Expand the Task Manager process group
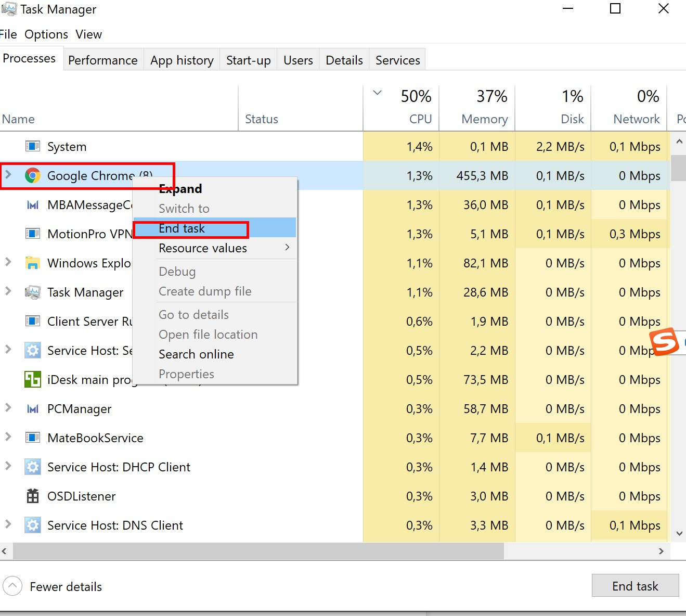 click(x=8, y=291)
